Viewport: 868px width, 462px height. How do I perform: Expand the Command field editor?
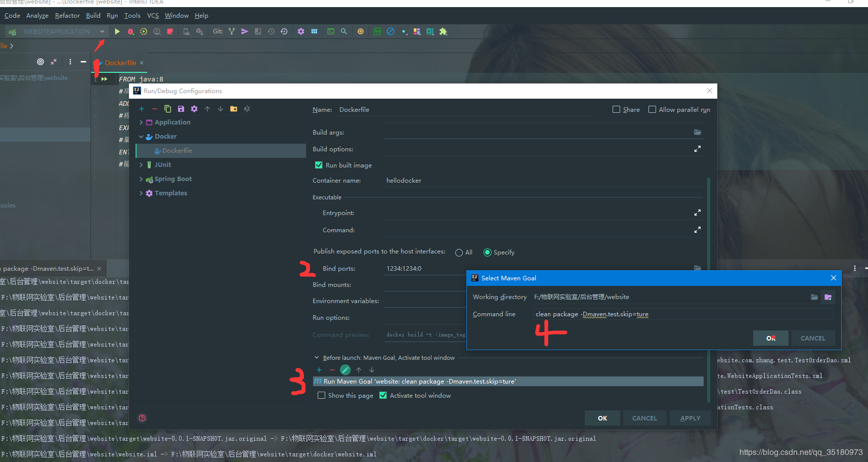(698, 230)
